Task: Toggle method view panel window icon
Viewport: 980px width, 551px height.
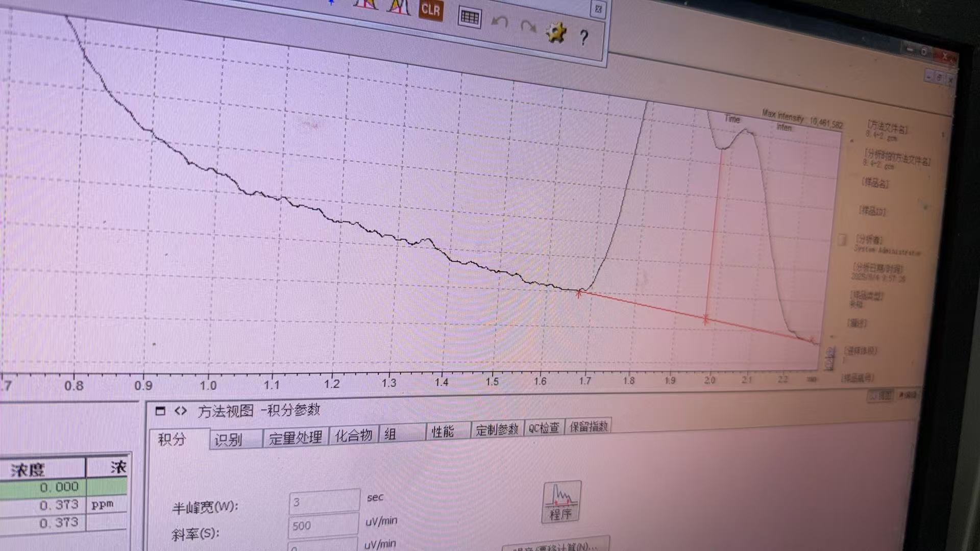Action: (x=160, y=411)
